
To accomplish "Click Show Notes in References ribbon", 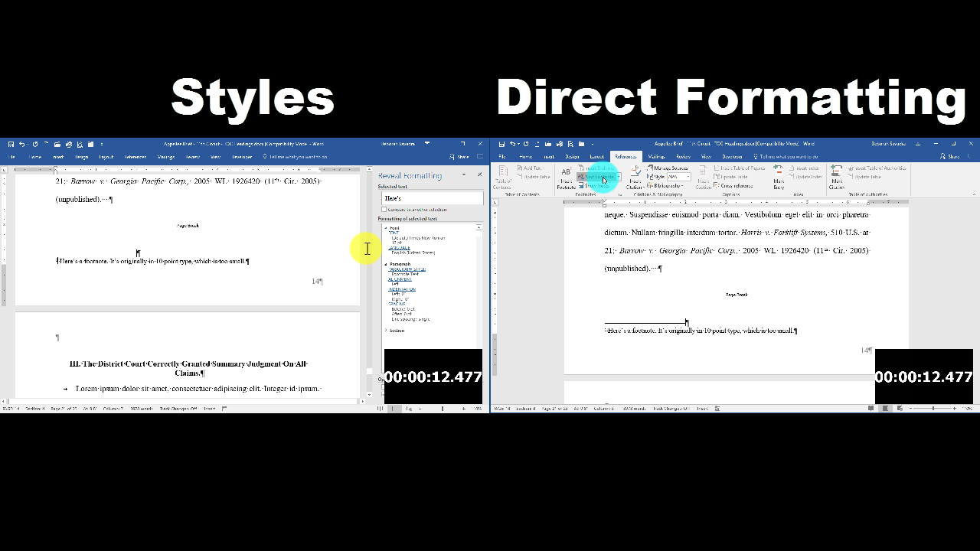I will point(594,185).
